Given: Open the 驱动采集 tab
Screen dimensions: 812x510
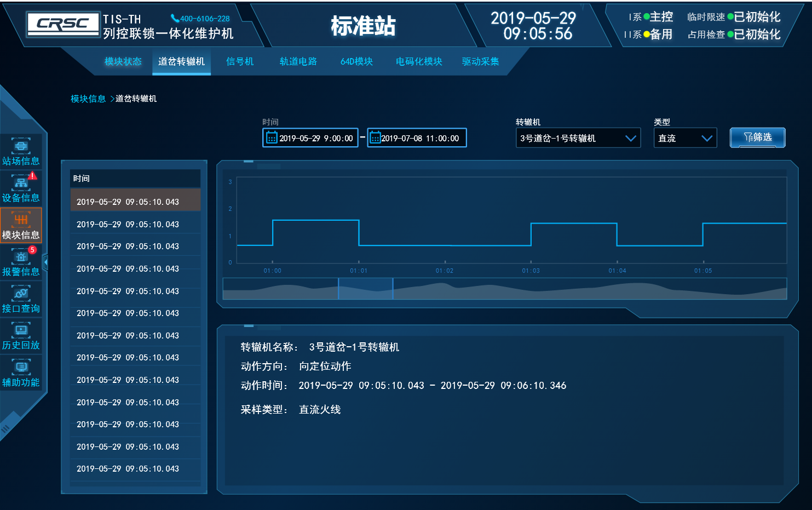Looking at the screenshot, I should (480, 61).
